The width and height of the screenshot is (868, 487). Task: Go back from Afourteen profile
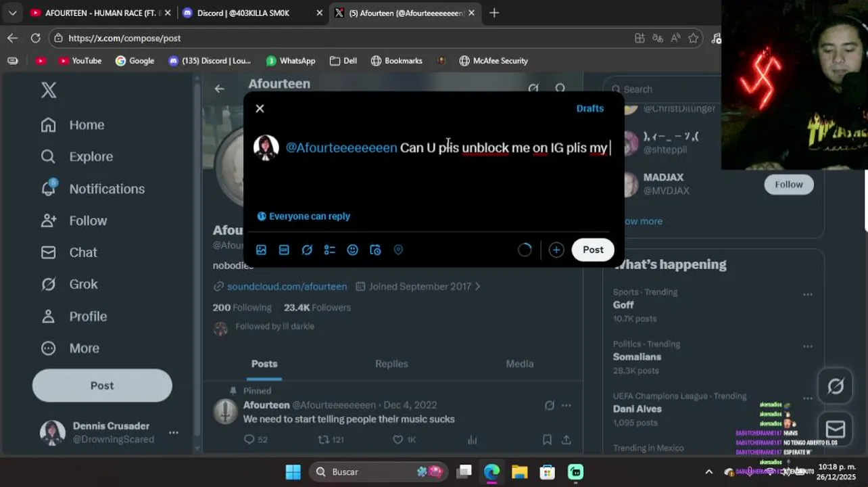(x=219, y=89)
